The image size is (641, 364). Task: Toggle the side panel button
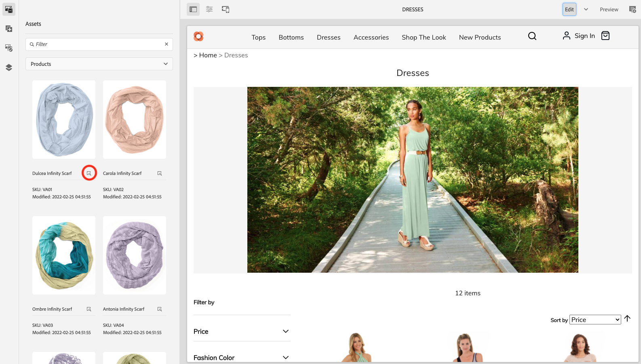[x=193, y=9]
